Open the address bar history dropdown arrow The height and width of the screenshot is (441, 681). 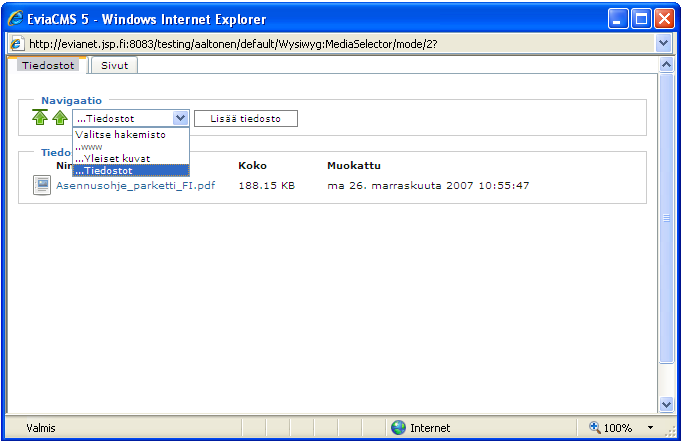[x=663, y=43]
